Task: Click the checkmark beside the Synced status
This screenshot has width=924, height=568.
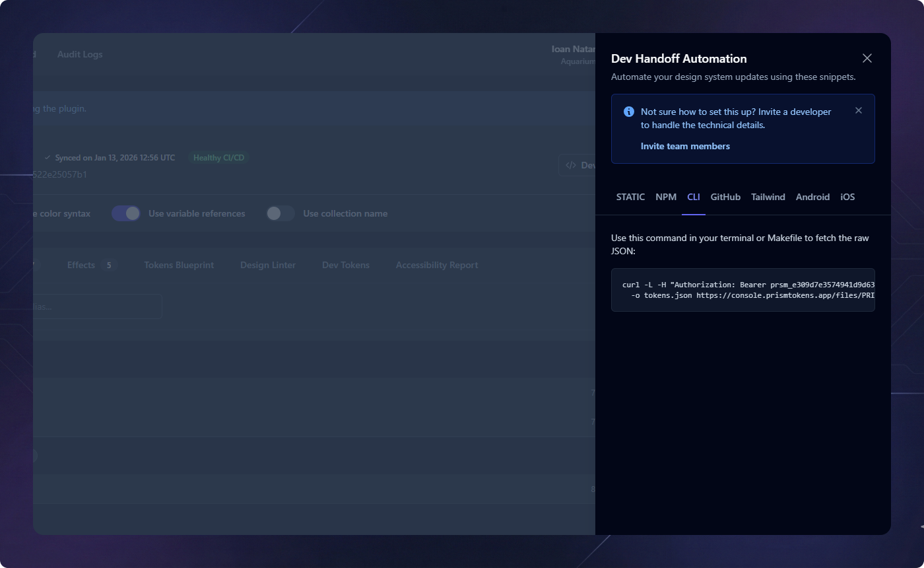Action: point(48,157)
